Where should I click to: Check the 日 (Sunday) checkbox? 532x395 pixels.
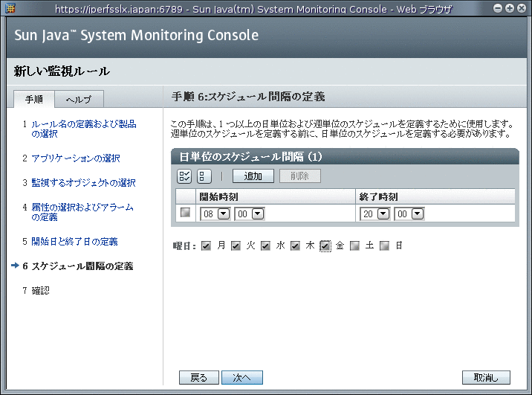click(384, 245)
